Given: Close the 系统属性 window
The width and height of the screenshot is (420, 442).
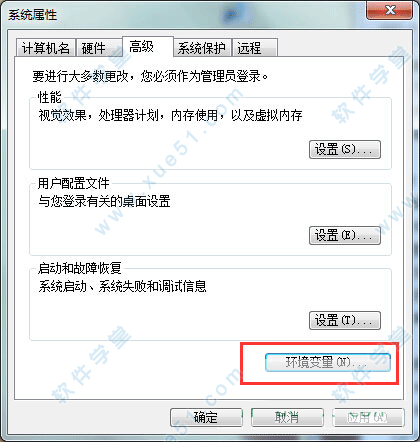Looking at the screenshot, I should point(390,11).
